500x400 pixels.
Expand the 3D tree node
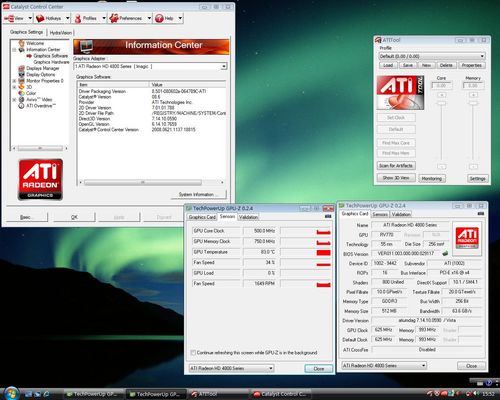[x=14, y=87]
